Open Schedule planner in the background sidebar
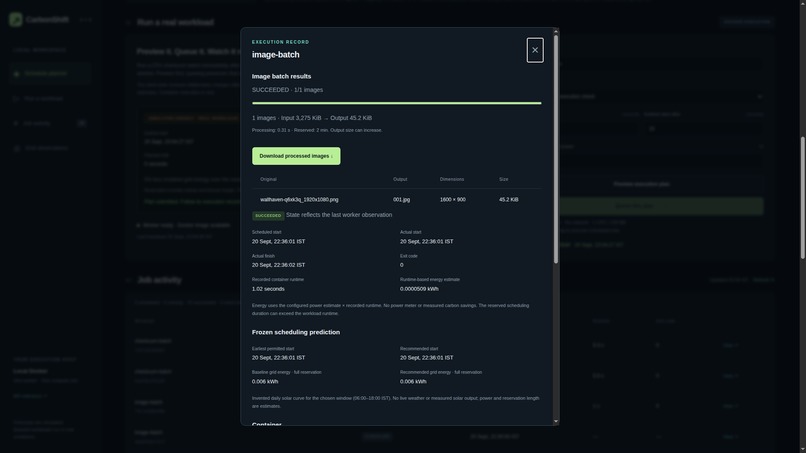The height and width of the screenshot is (453, 806). tap(50, 74)
